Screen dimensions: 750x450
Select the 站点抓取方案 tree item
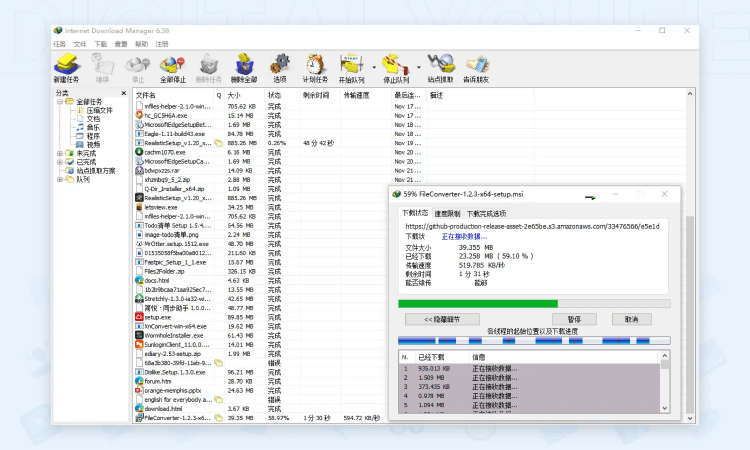click(x=96, y=171)
